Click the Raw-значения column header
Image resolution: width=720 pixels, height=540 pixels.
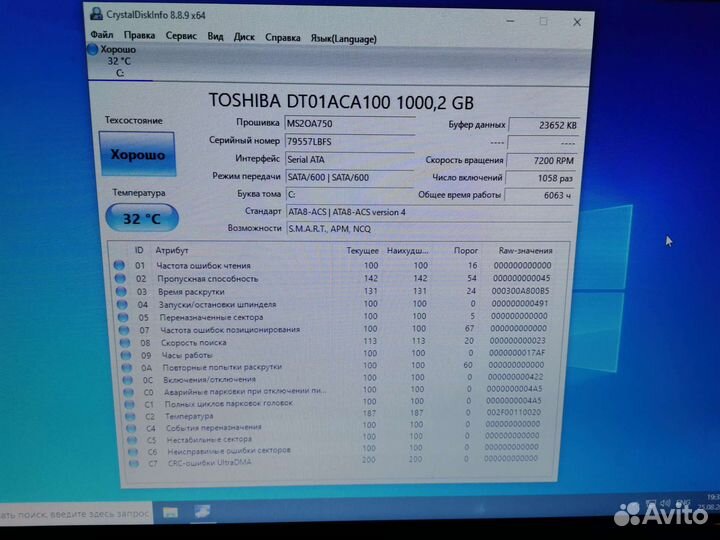[x=525, y=251]
